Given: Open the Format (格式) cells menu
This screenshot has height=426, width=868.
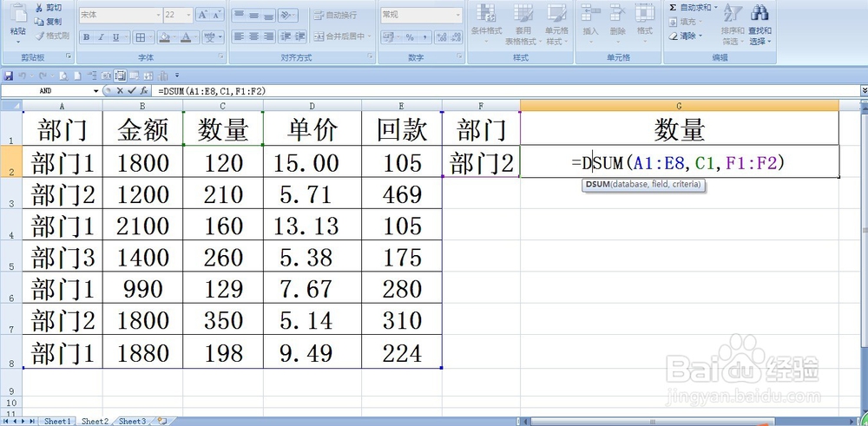Looking at the screenshot, I should (644, 23).
